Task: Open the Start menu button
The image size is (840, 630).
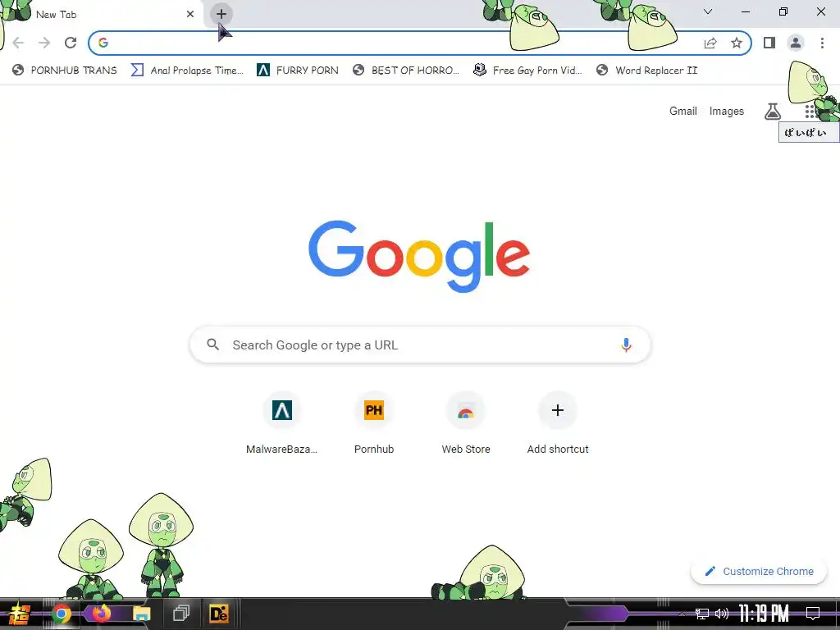Action: pyautogui.click(x=18, y=614)
